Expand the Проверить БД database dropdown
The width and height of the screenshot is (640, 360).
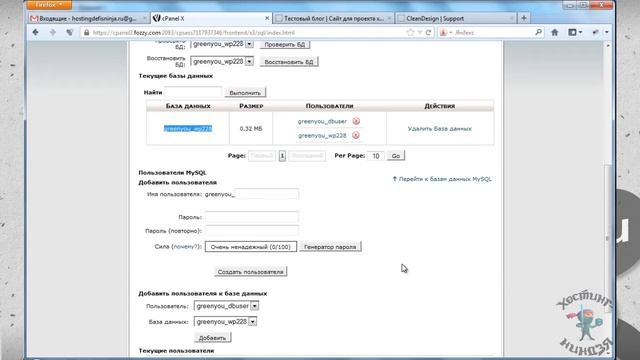point(249,44)
